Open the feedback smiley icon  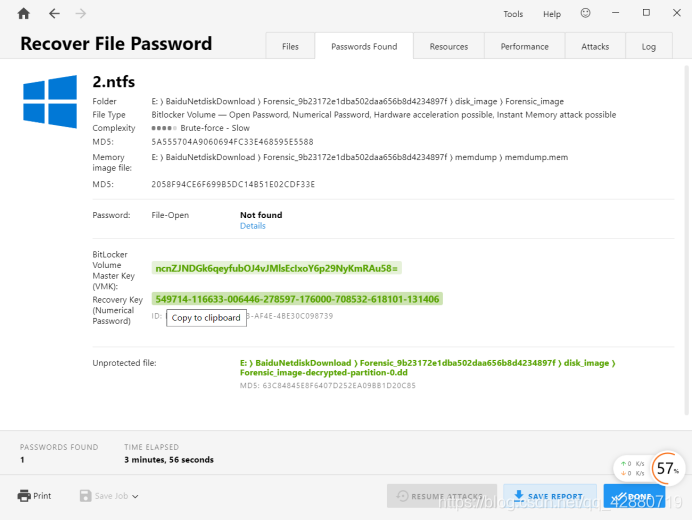tap(585, 13)
